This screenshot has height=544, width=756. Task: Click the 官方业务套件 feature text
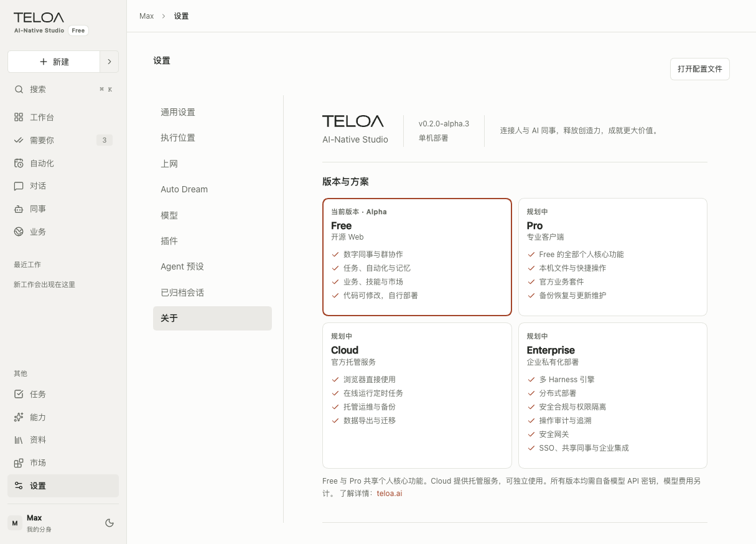click(561, 282)
